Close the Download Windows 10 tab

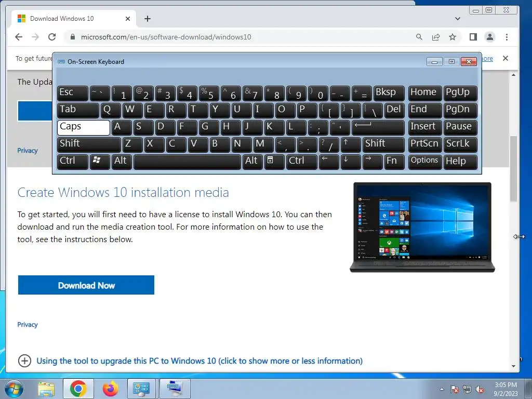point(128,19)
